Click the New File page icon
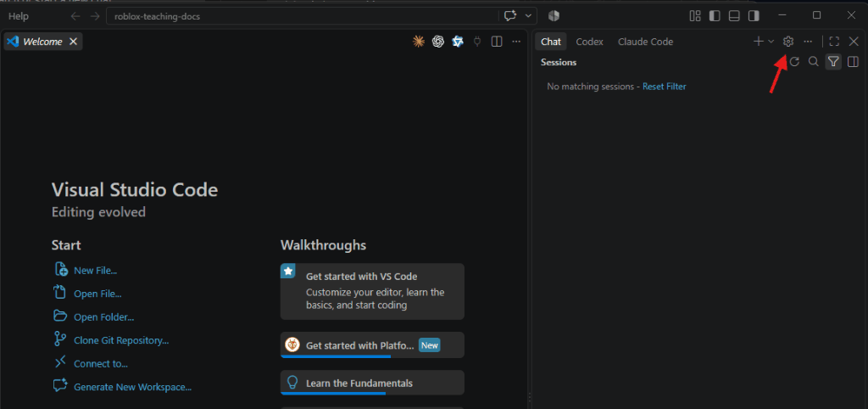 click(60, 269)
